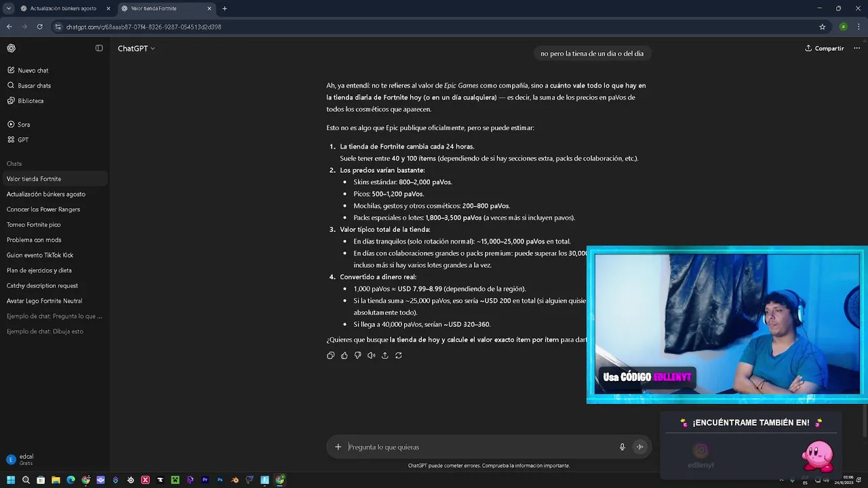Open chat Catchy description request
Screen dimensions: 868x488
[x=54, y=285]
